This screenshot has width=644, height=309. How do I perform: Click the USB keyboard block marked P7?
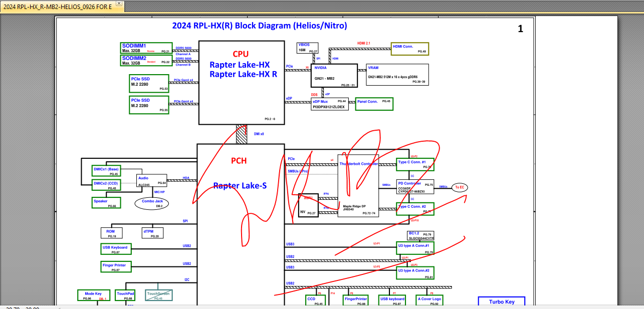pos(392,301)
